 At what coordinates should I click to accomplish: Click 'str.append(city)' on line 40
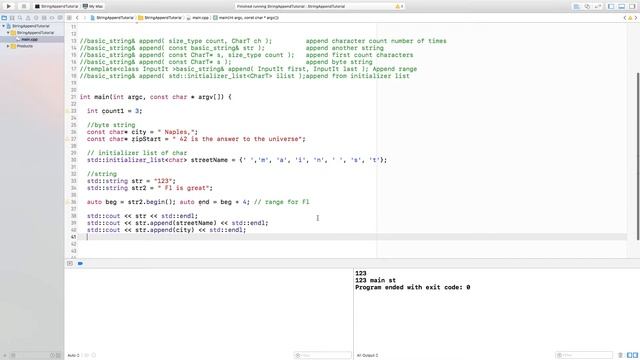(x=165, y=230)
